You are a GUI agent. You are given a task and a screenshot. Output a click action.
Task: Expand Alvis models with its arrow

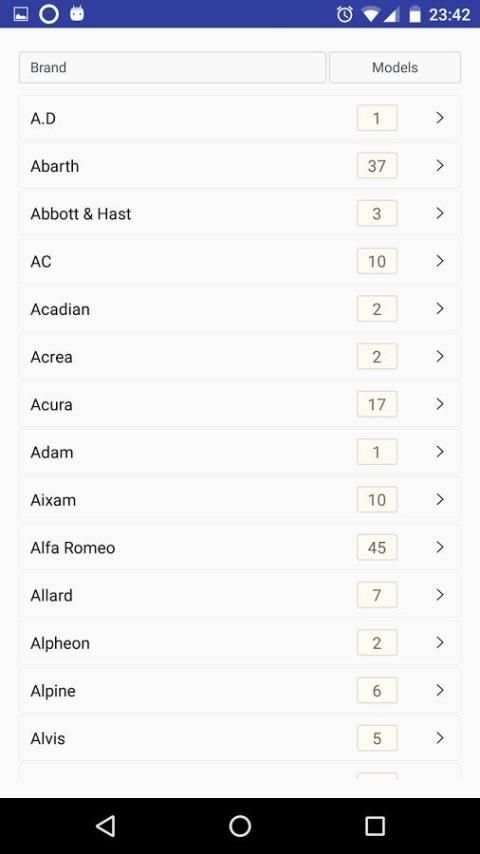[440, 738]
